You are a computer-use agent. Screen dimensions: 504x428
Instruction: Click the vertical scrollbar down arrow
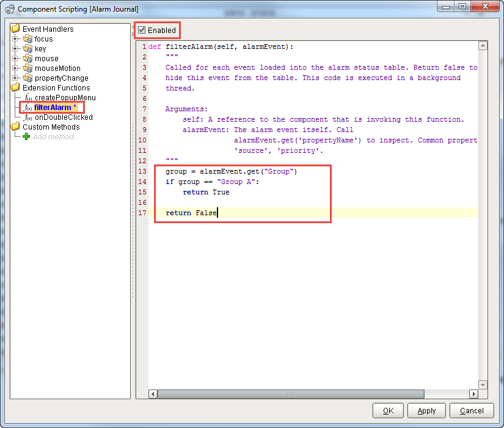click(x=483, y=385)
